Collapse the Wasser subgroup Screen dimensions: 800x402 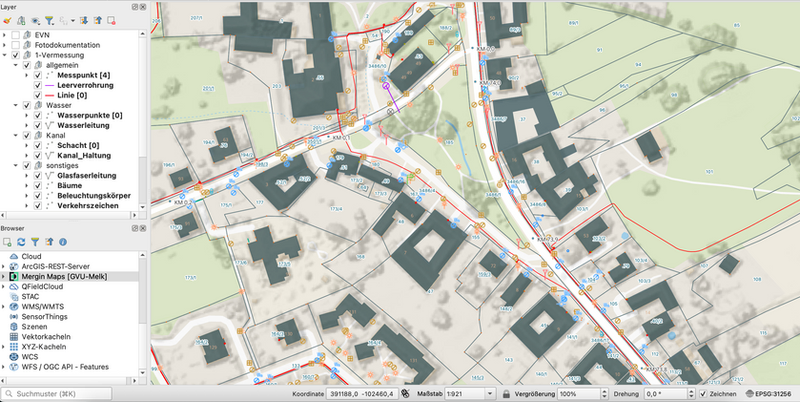tap(16, 106)
